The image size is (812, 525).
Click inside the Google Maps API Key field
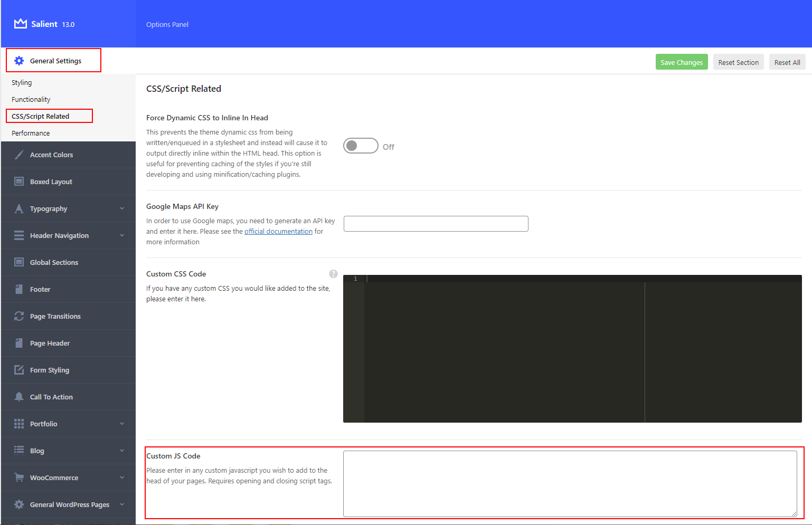436,223
